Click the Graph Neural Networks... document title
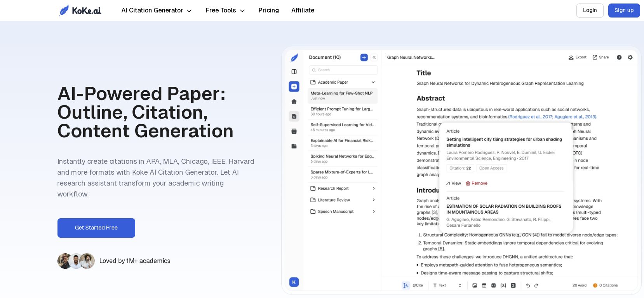This screenshot has width=644, height=298. [411, 58]
